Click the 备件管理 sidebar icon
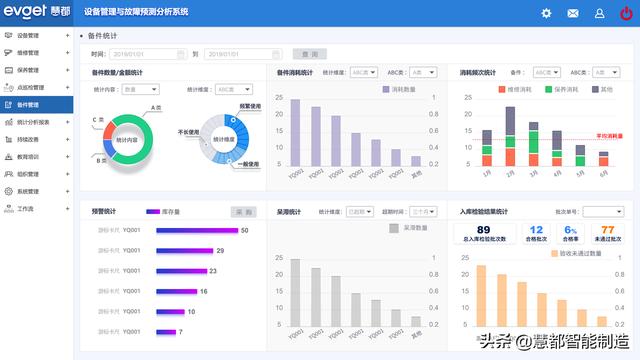Screen dimensions: 640x360 coord(8,105)
